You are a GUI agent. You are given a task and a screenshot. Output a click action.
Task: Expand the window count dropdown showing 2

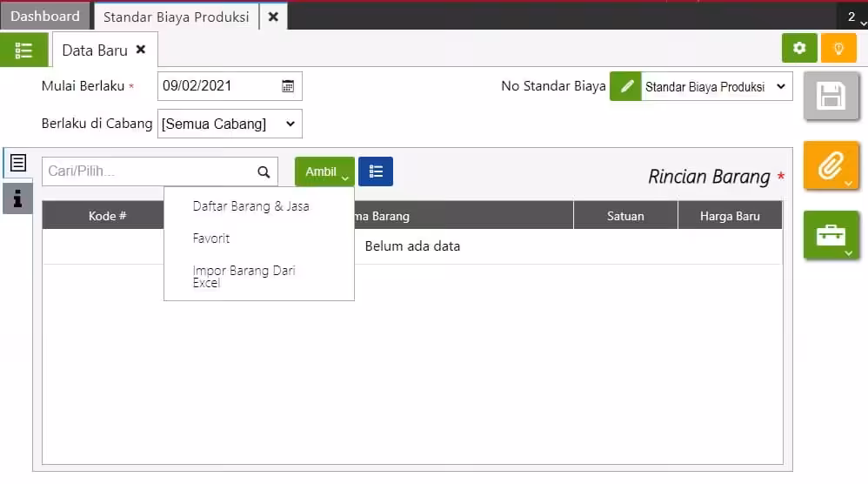tap(853, 17)
